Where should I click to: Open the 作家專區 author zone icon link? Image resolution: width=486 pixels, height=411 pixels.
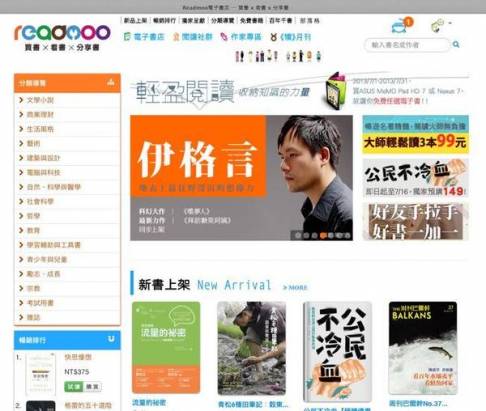[224, 37]
